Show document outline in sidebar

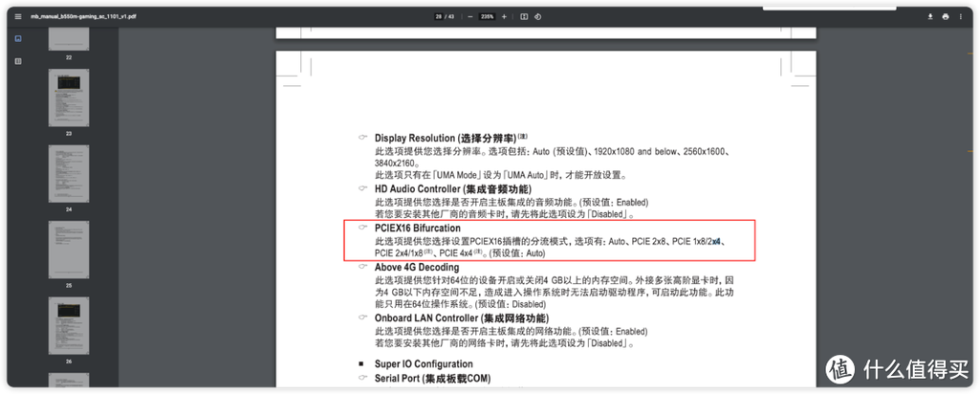pyautogui.click(x=18, y=61)
